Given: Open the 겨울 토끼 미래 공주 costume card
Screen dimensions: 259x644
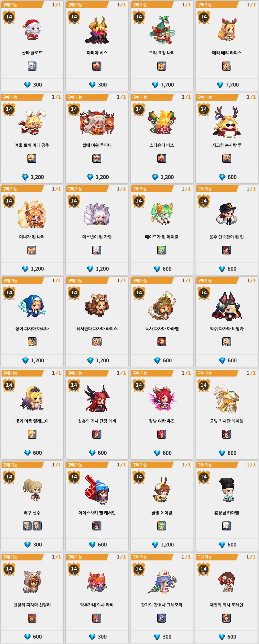Looking at the screenshot, I should 32,138.
